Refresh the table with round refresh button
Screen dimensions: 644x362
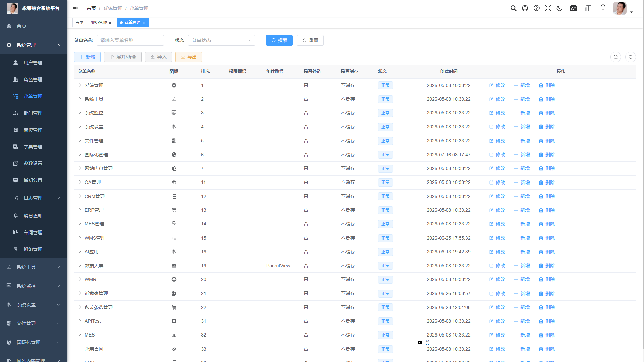[x=631, y=57]
